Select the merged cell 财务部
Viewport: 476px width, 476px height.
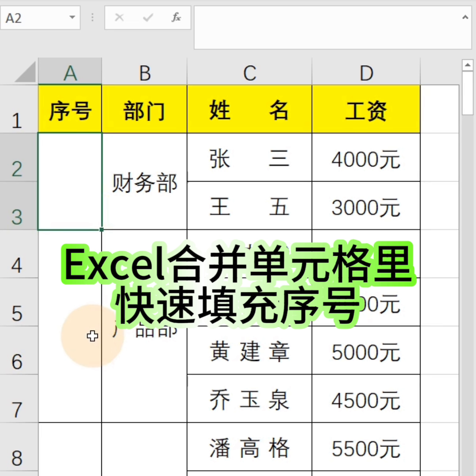145,182
